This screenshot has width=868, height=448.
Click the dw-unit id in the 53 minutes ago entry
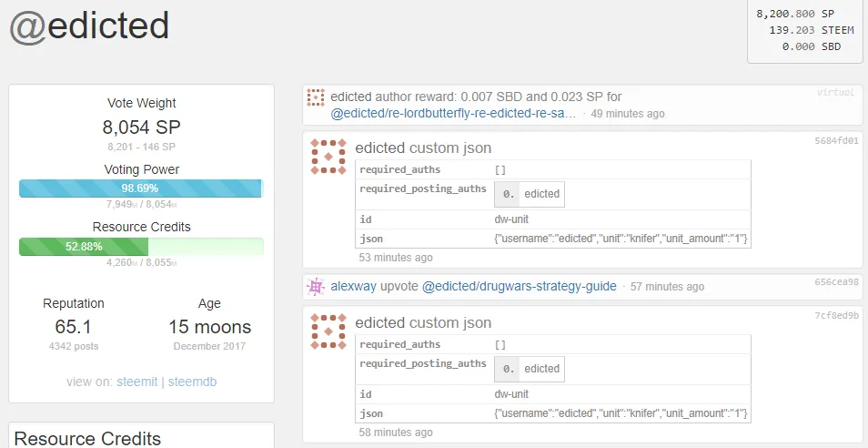(x=511, y=219)
